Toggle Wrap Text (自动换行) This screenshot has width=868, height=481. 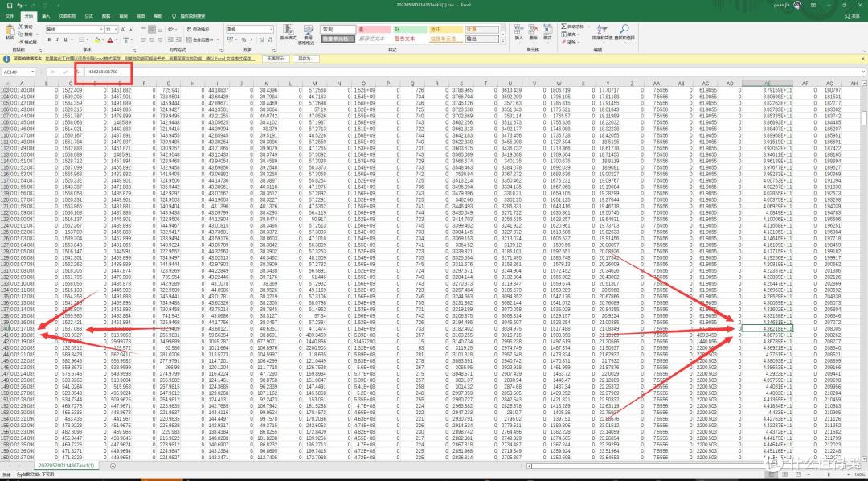click(198, 29)
